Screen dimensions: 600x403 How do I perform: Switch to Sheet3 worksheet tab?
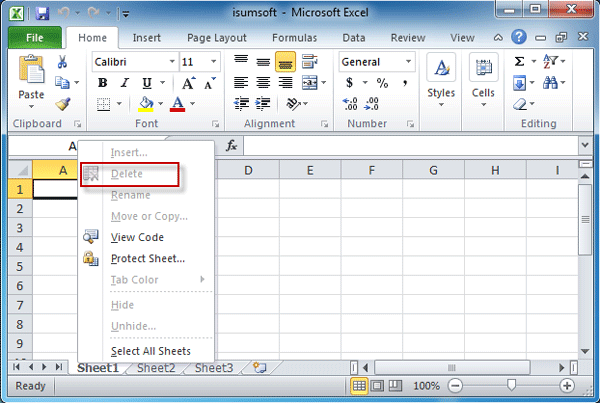pyautogui.click(x=214, y=368)
